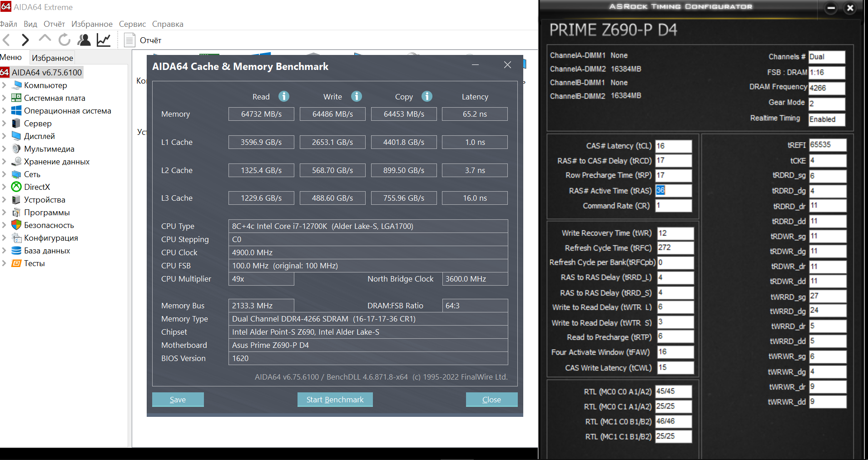
Task: Click the Write Recovery Time (tWR) field
Action: coord(675,233)
